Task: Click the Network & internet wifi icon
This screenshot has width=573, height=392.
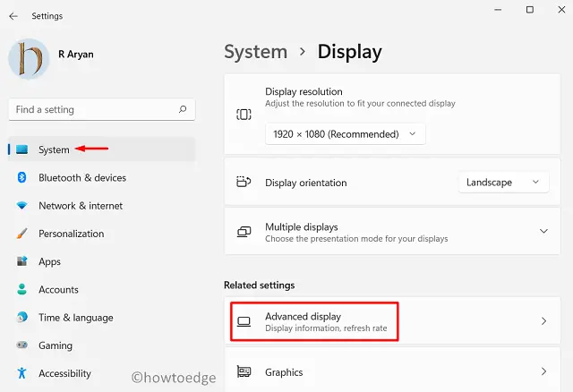Action: click(22, 206)
